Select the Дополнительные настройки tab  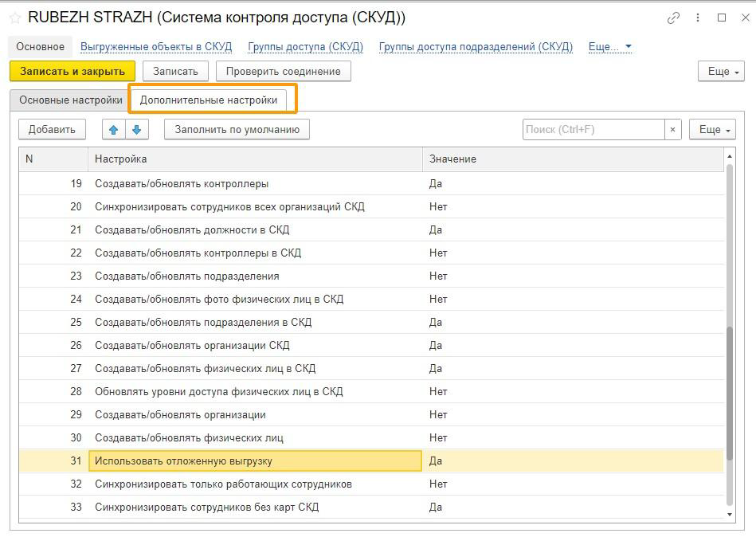(x=209, y=100)
